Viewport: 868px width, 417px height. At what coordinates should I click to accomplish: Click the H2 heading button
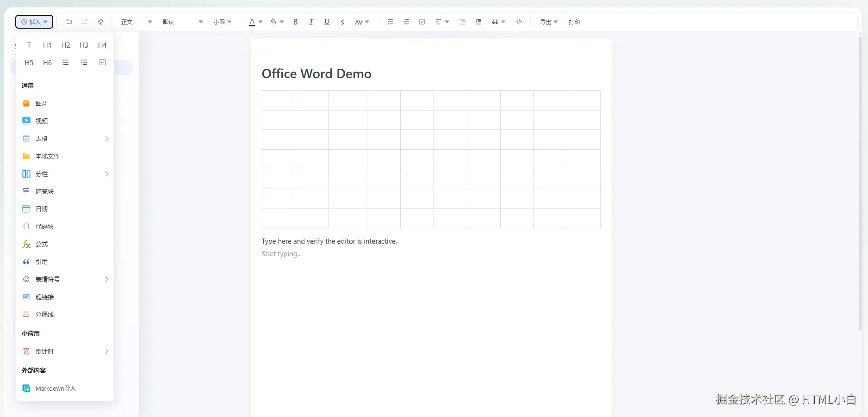[66, 45]
